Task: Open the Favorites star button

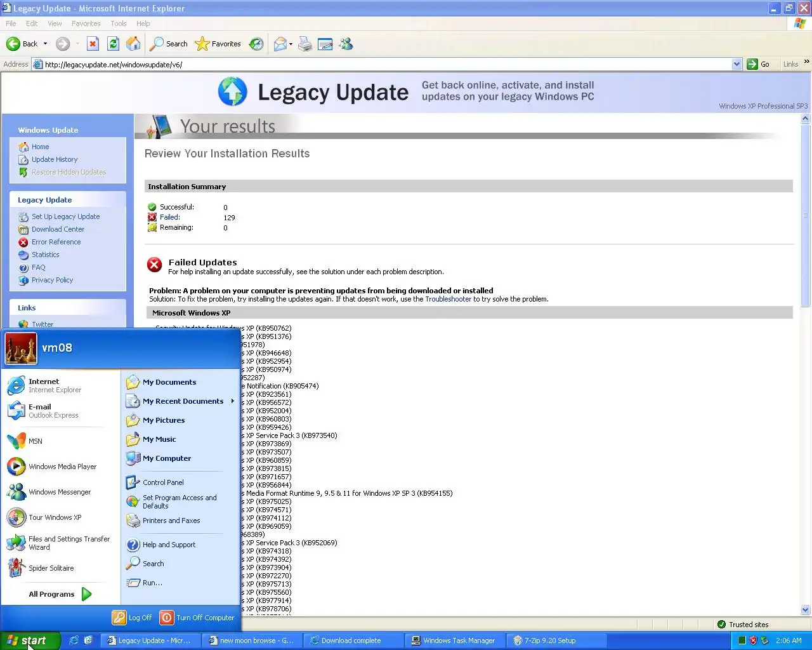Action: pos(218,44)
